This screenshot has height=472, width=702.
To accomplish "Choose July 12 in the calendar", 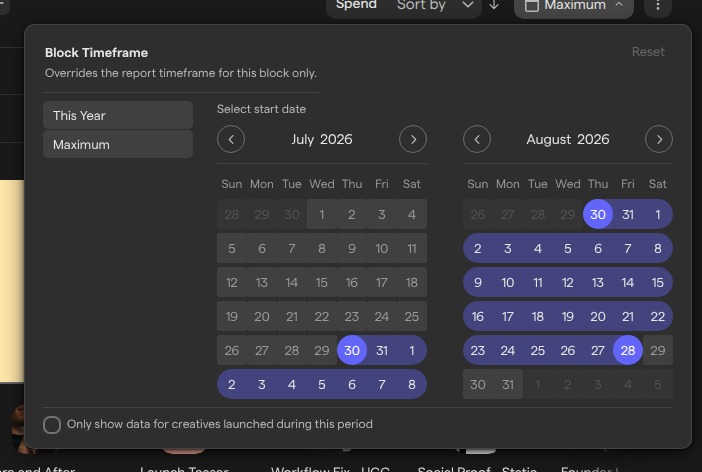I will [x=232, y=283].
